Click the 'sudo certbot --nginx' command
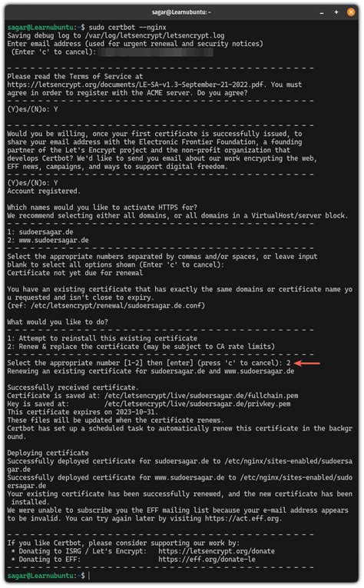The height and width of the screenshot is (588, 364). coord(127,28)
